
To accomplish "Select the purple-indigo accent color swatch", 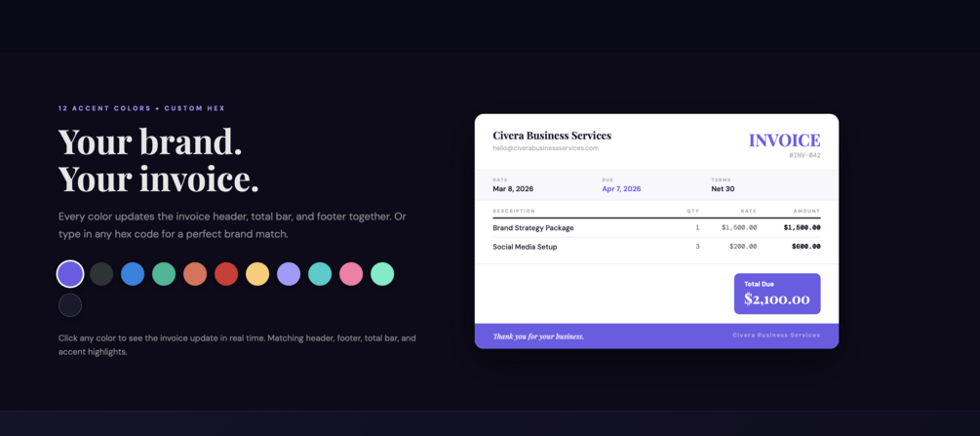I will (70, 274).
